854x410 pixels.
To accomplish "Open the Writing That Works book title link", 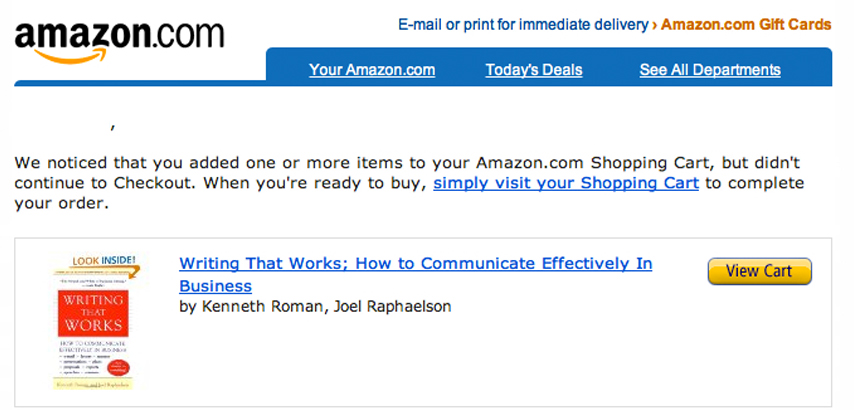I will (x=416, y=274).
